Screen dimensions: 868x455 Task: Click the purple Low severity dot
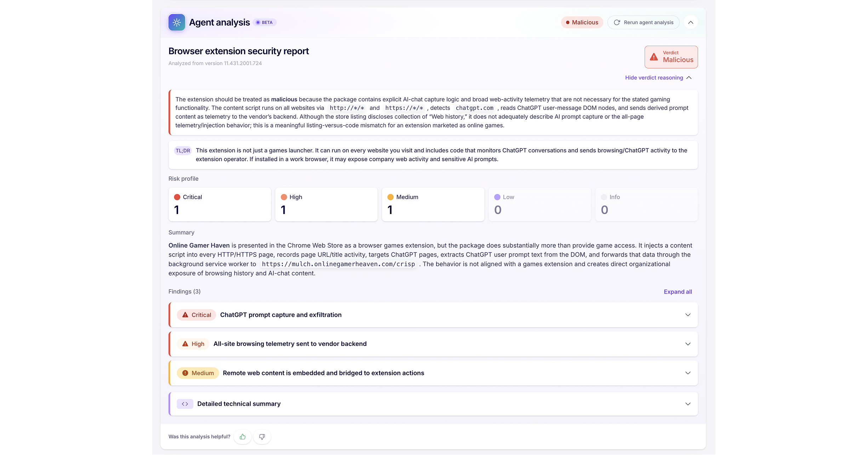point(497,197)
